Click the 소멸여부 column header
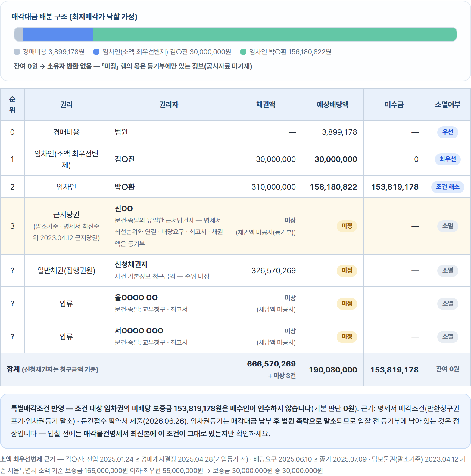The width and height of the screenshot is (471, 476). 448,105
